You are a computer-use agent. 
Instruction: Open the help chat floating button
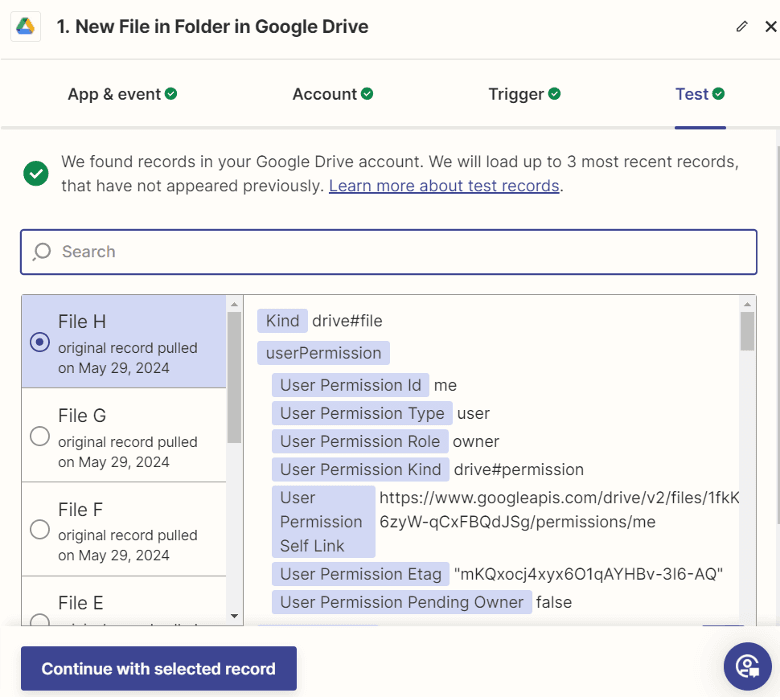point(746,666)
